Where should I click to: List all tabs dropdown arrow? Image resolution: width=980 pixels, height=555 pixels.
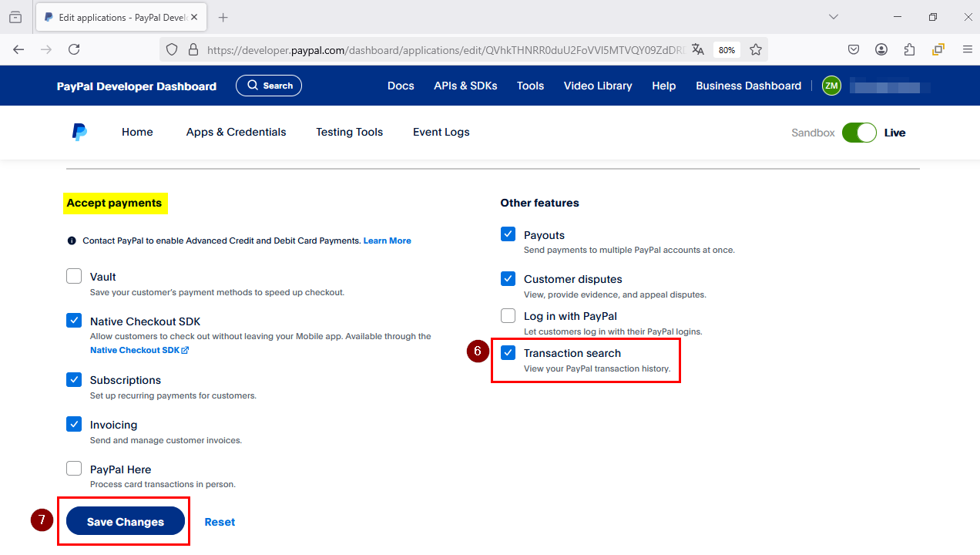[834, 17]
